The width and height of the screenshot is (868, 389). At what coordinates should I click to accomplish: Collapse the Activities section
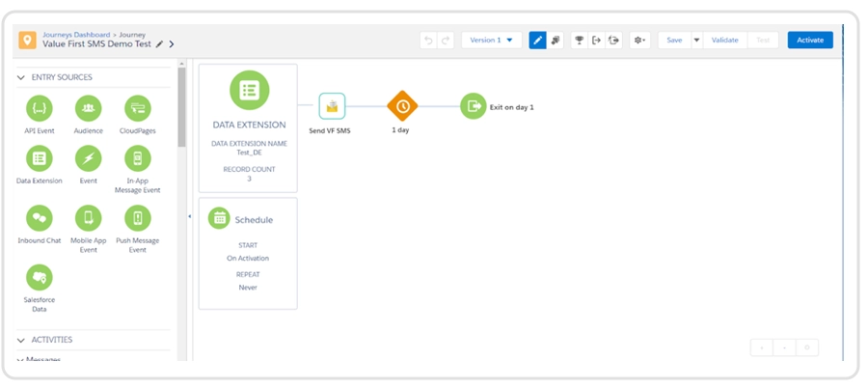point(21,340)
